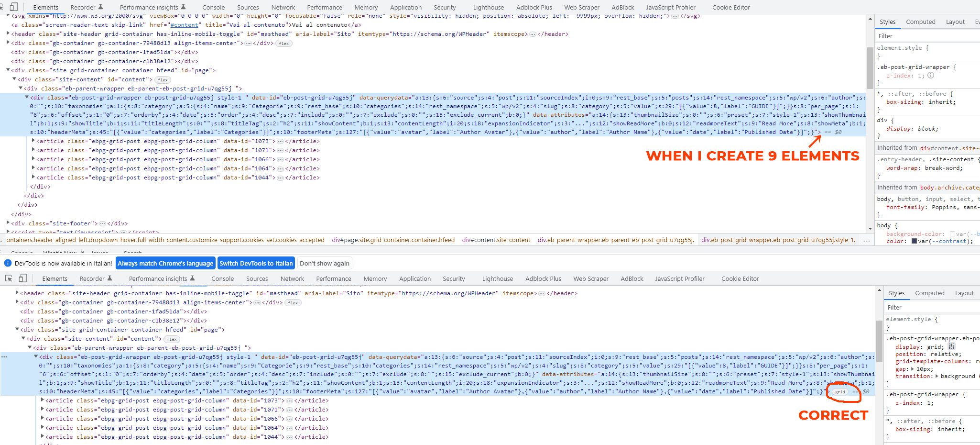980x445 pixels.
Task: Switch to Layout tab in lower sidebar
Action: 964,293
